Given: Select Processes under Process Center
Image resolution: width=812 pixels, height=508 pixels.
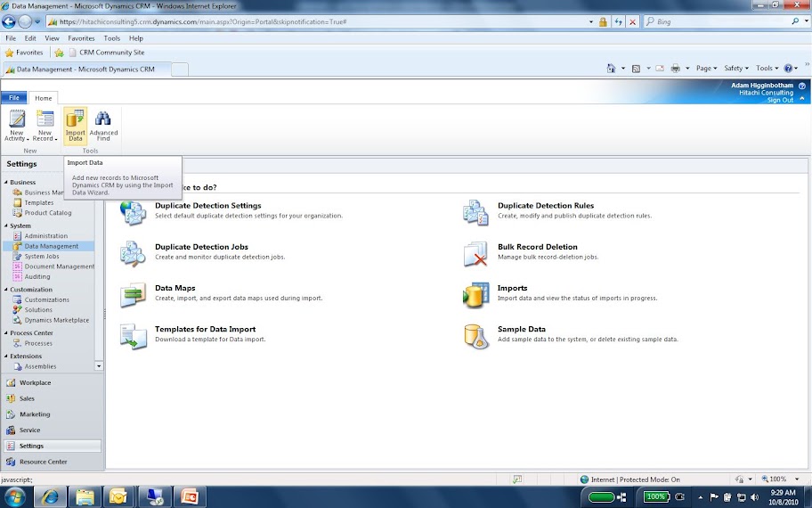Looking at the screenshot, I should coord(38,343).
